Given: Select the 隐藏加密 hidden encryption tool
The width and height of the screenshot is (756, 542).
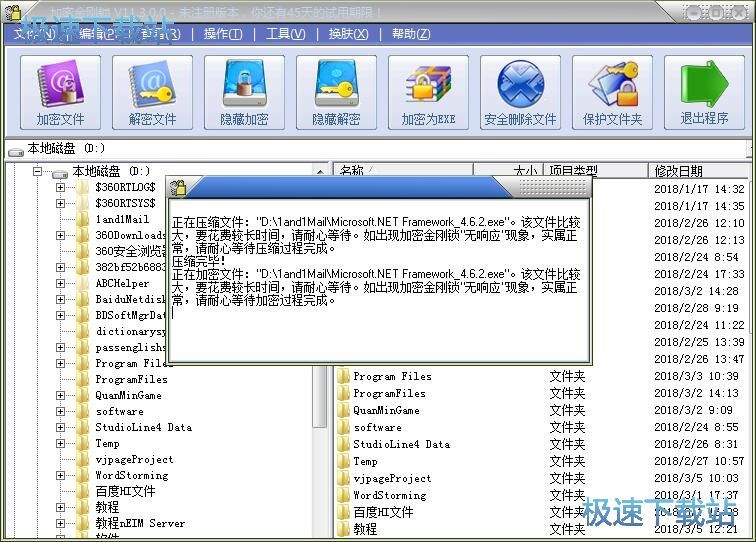Looking at the screenshot, I should pos(244,92).
